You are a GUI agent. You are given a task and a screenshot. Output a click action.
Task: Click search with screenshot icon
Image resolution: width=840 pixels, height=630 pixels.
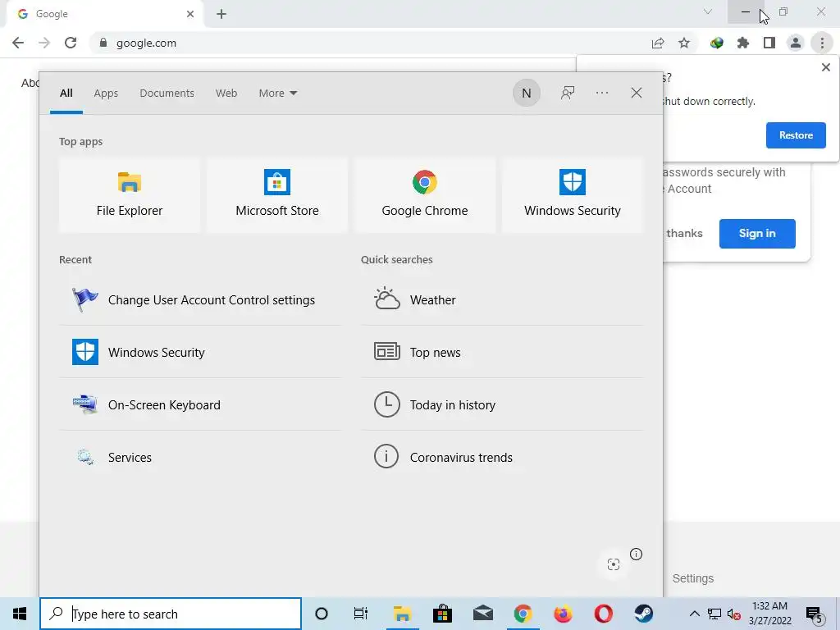[x=614, y=564]
